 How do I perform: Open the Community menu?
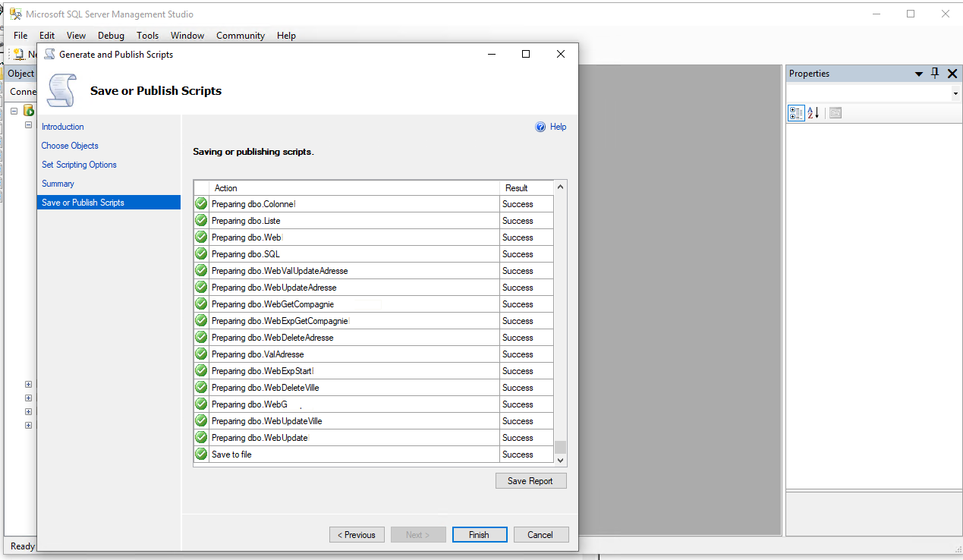pyautogui.click(x=240, y=36)
